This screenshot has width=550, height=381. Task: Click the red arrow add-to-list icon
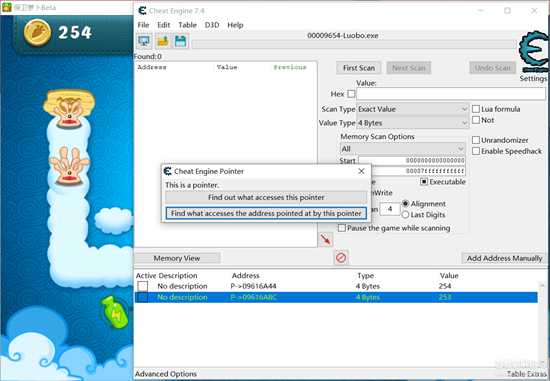[x=326, y=240]
